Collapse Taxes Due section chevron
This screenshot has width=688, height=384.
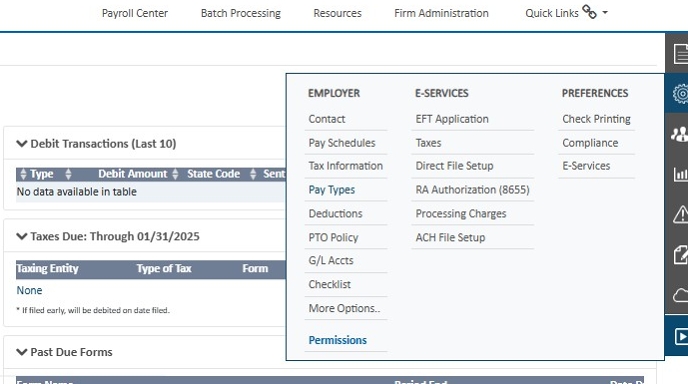[22, 237]
